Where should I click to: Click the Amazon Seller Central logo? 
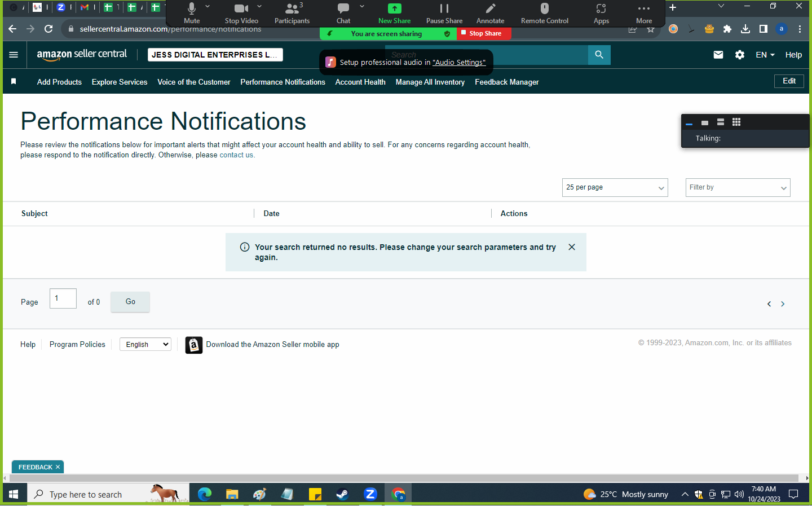tap(82, 55)
